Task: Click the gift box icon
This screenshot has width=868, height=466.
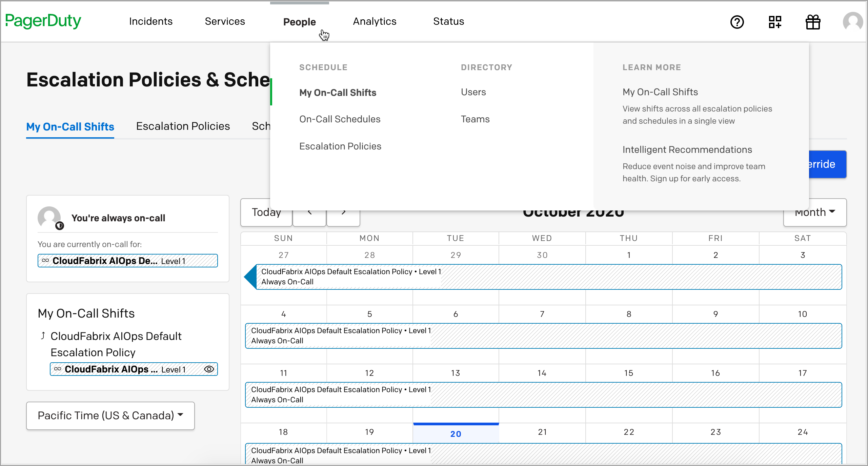Action: click(813, 22)
